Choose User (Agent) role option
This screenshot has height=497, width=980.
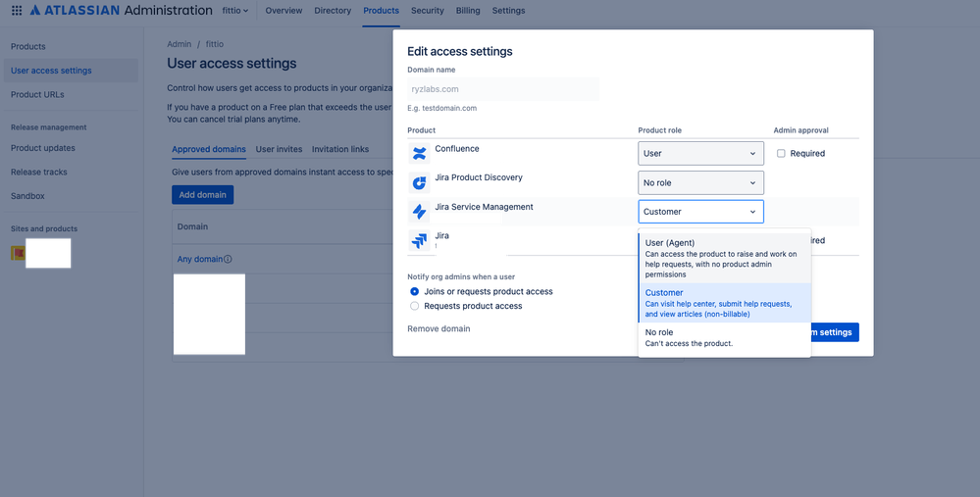pos(725,259)
